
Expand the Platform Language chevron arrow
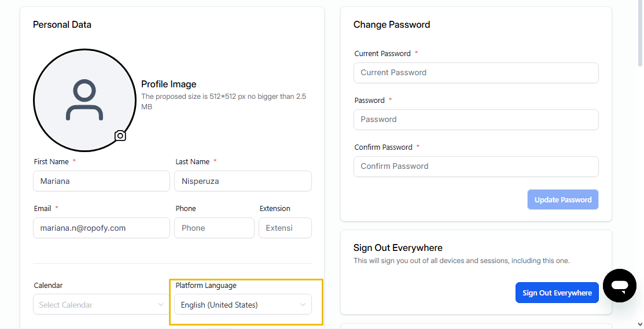click(303, 305)
